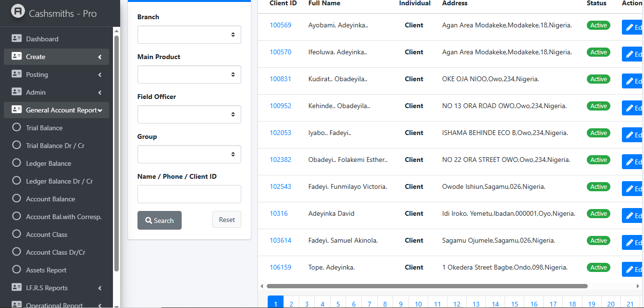Screen dimensions: 644x308
Task: Click the Posting menu icon
Action: click(x=17, y=74)
